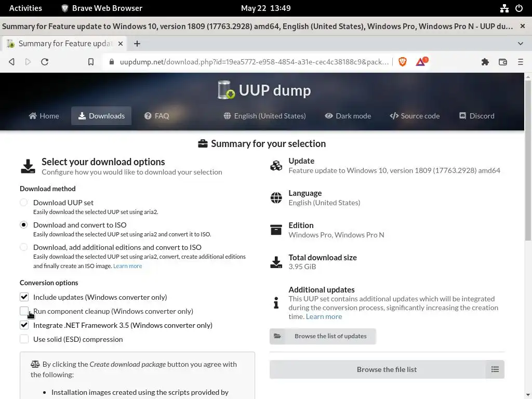The image size is (532, 399).
Task: Uncheck Include updates checkbox
Action: click(x=24, y=297)
